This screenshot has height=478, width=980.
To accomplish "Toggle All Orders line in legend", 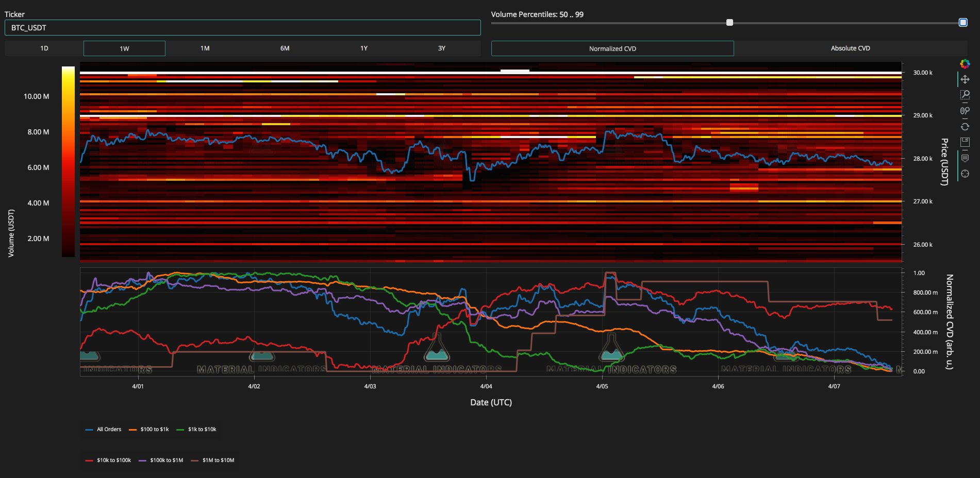I will 104,430.
